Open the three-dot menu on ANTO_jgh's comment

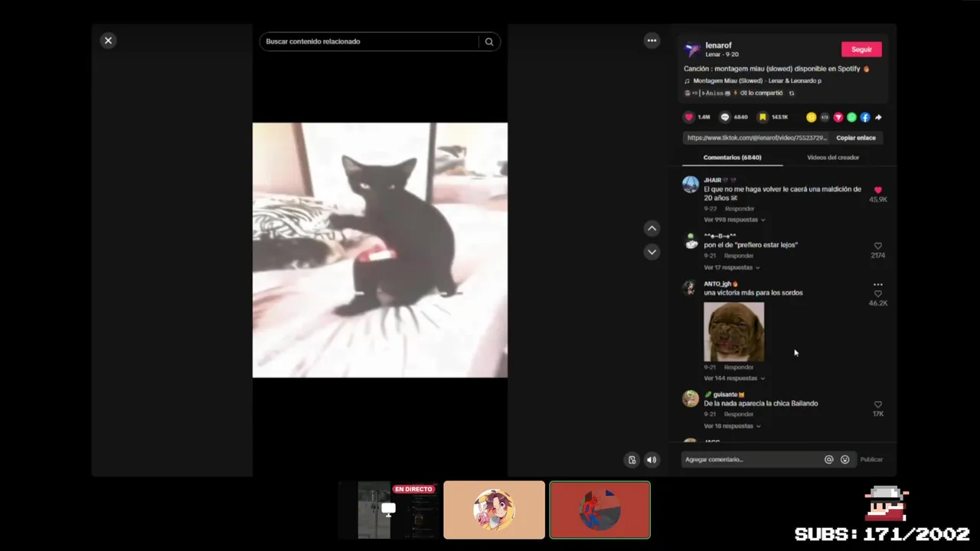(878, 285)
